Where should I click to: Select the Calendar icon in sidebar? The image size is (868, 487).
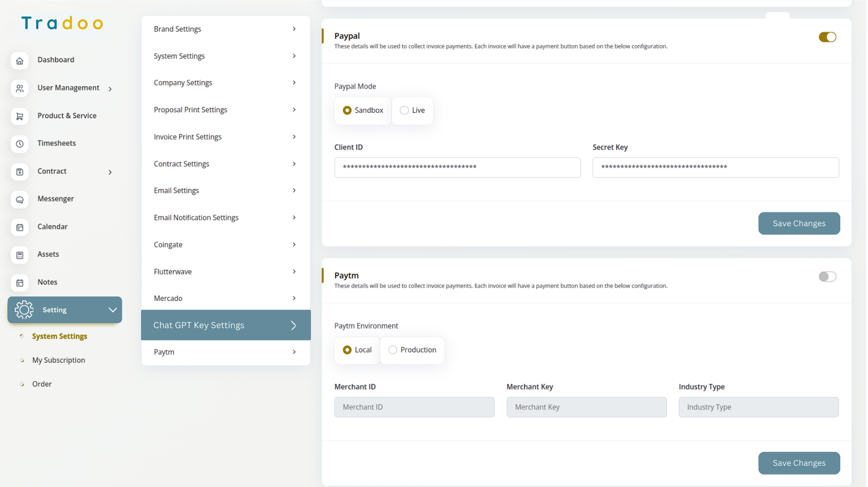20,227
